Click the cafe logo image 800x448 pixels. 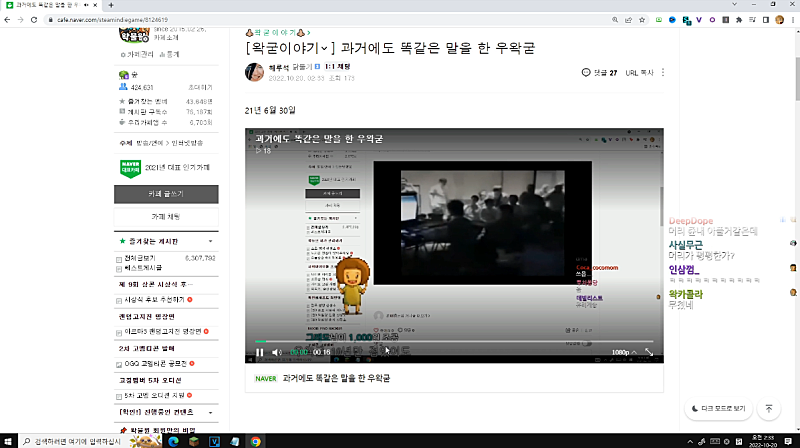(x=134, y=35)
